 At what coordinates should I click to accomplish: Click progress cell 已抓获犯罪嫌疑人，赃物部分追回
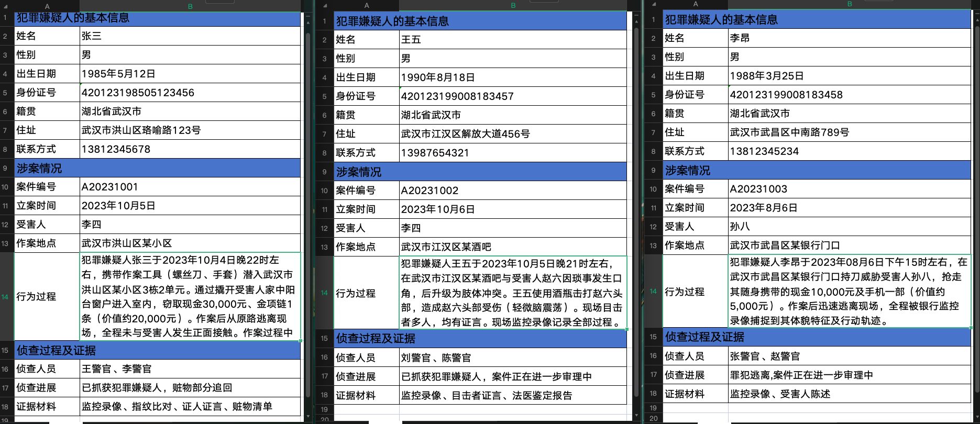coord(190,388)
